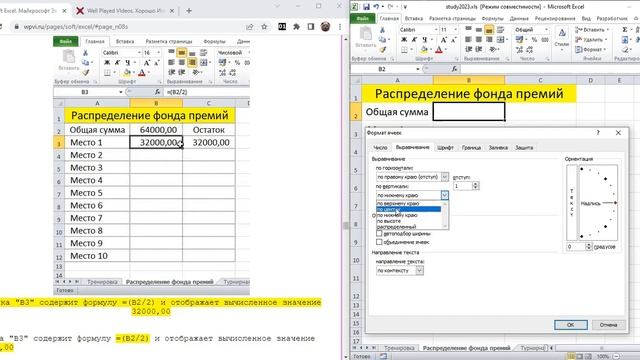Open the Формулы ribbon tab in right Excel
The image size is (640, 360).
[492, 18]
